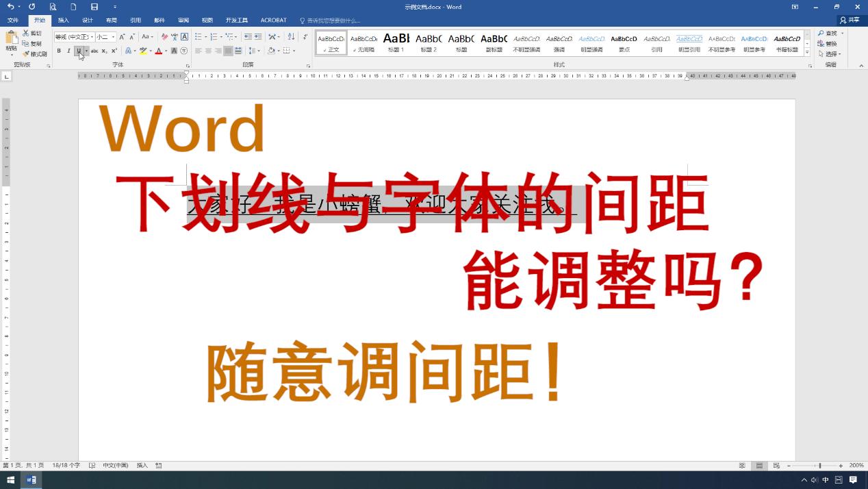This screenshot has height=489, width=868.
Task: Enable center text alignment
Action: pos(207,51)
